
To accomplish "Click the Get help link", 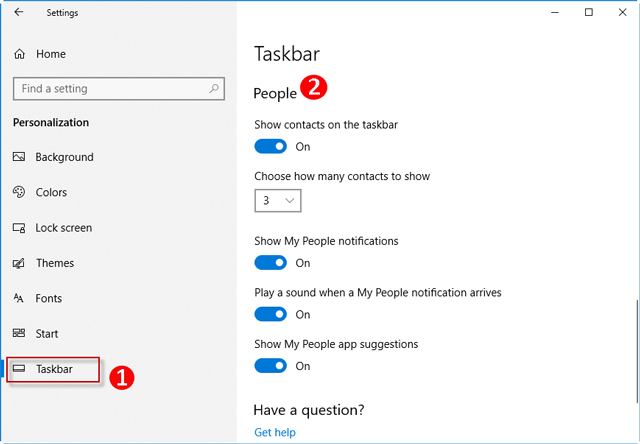I will pos(275,432).
